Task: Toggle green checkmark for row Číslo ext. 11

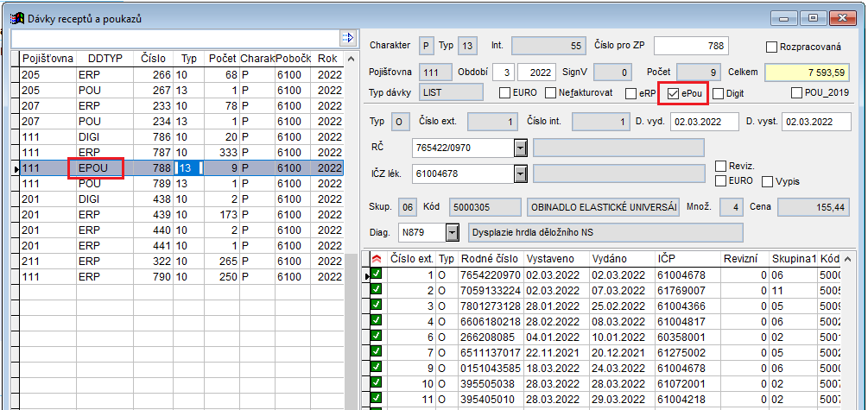Action: pos(377,399)
